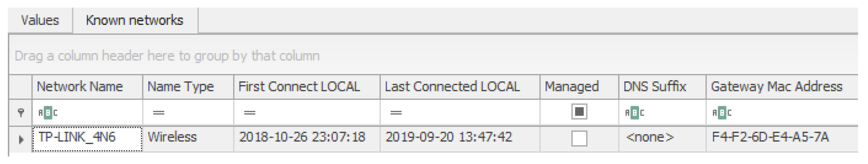Click the Last Connected LOCAL equals icon

[x=396, y=112]
